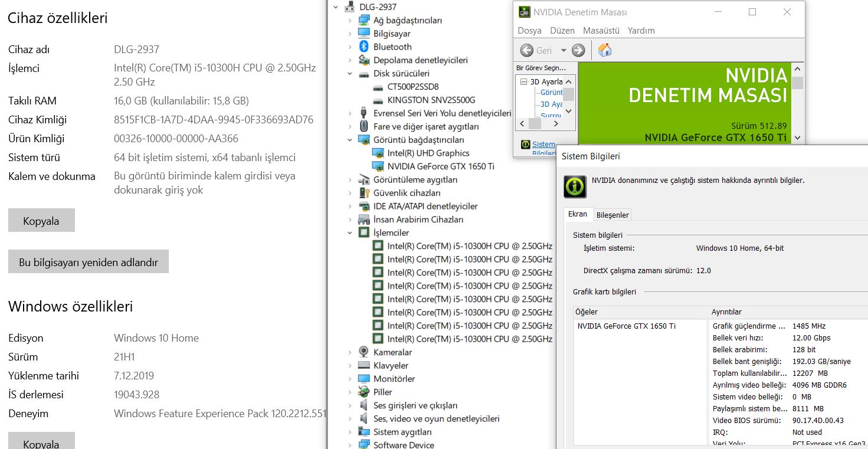868x449 pixels.
Task: Click the NVIDIA task tree horizontal scrollbar thumb
Action: [x=535, y=124]
